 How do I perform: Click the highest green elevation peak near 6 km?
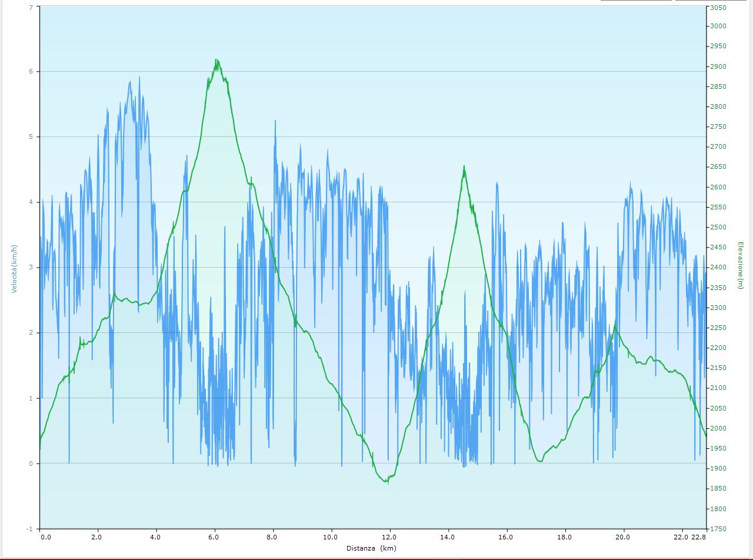pos(216,60)
